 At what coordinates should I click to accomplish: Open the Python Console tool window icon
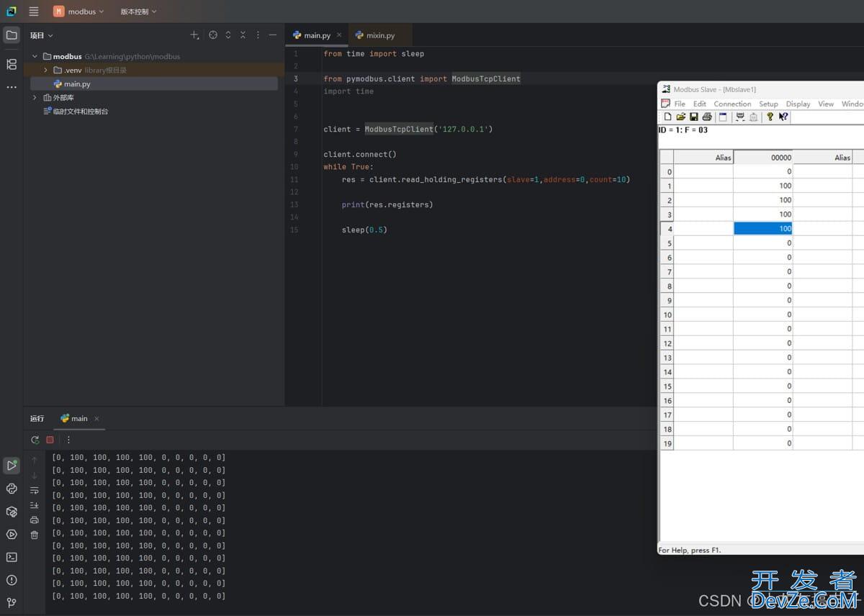[12, 489]
